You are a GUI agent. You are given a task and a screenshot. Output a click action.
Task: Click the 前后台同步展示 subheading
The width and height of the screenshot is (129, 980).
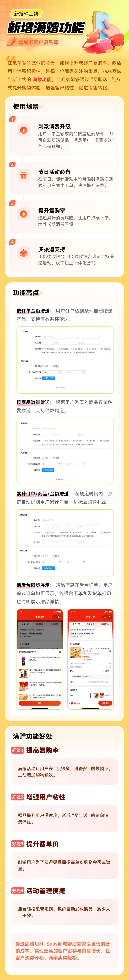[34, 585]
